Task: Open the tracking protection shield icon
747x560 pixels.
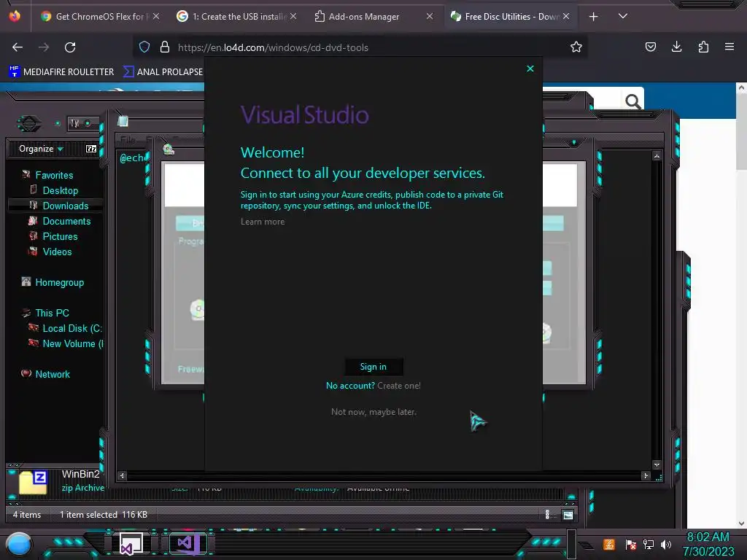Action: (x=144, y=47)
